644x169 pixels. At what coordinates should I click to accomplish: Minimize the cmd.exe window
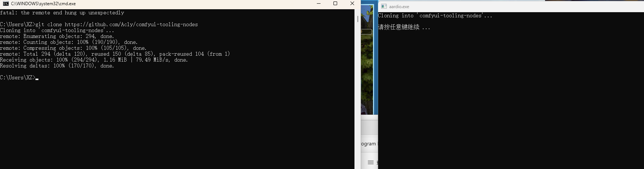point(319,4)
